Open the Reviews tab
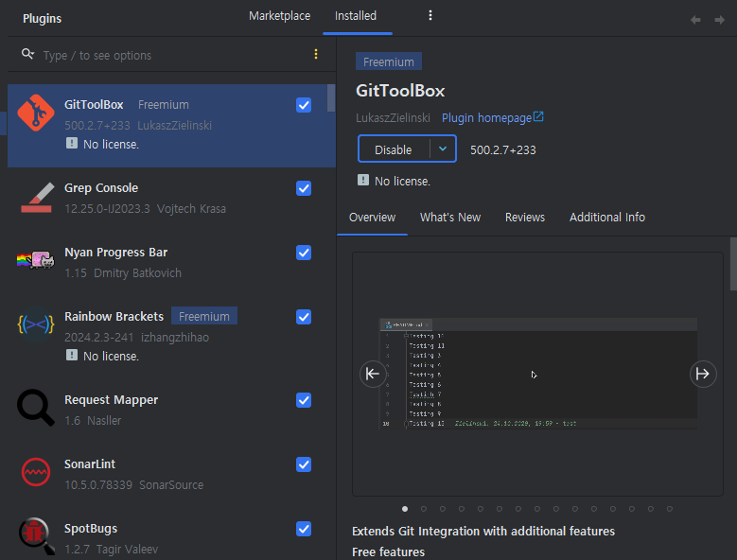The width and height of the screenshot is (737, 560). point(525,218)
